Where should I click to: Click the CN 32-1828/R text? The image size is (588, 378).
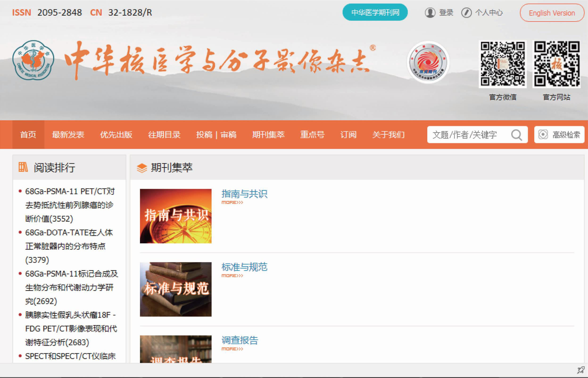[121, 12]
